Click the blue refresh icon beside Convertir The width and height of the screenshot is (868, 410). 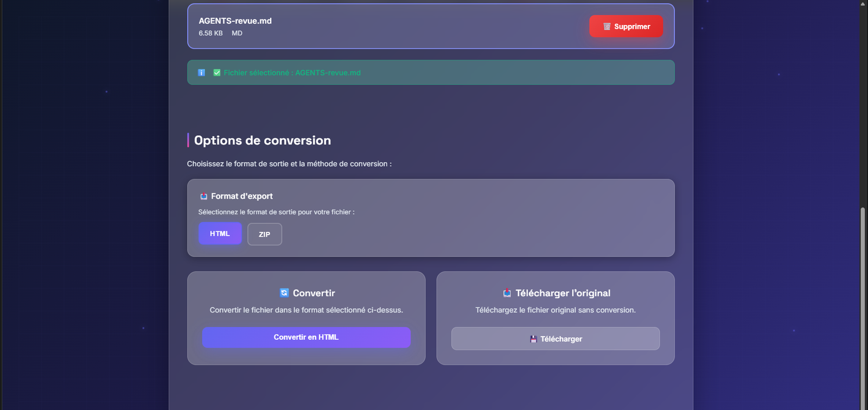click(x=284, y=293)
